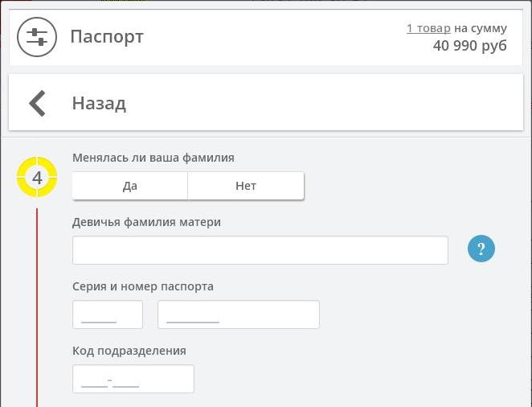This screenshot has width=532, height=407.
Task: Select Да for surname change question
Action: (130, 186)
